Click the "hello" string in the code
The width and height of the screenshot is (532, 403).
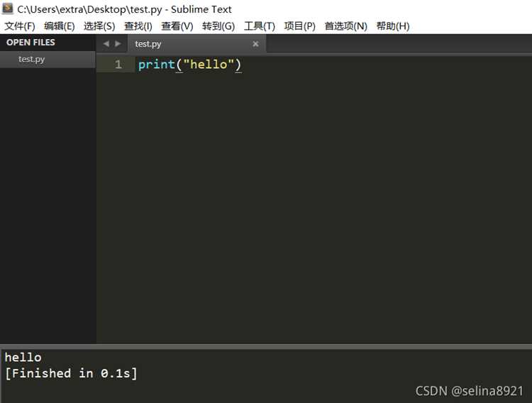point(209,64)
